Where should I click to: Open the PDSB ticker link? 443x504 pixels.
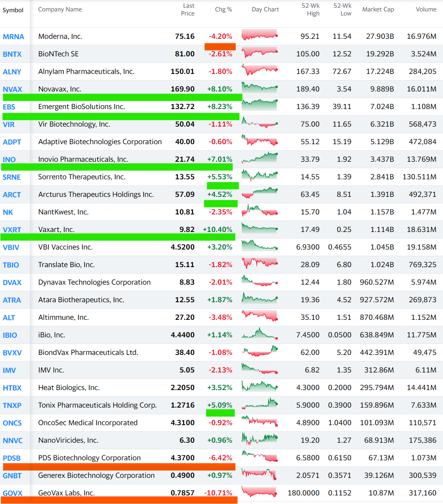coord(11,458)
